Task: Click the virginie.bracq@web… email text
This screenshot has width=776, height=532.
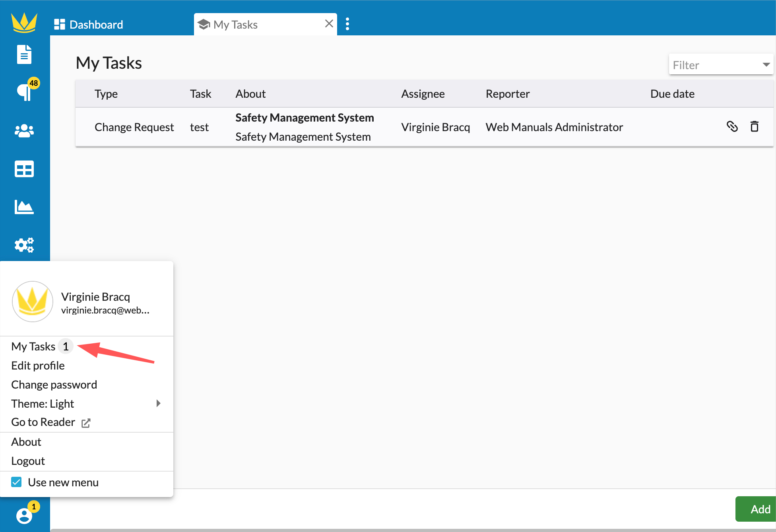Action: click(x=105, y=310)
